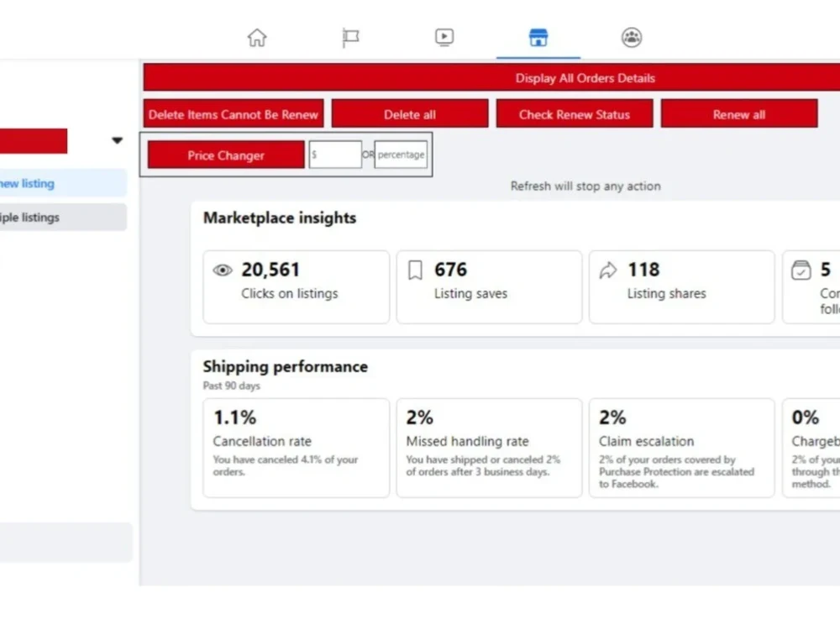Open the Watch video icon
The width and height of the screenshot is (840, 630).
444,37
